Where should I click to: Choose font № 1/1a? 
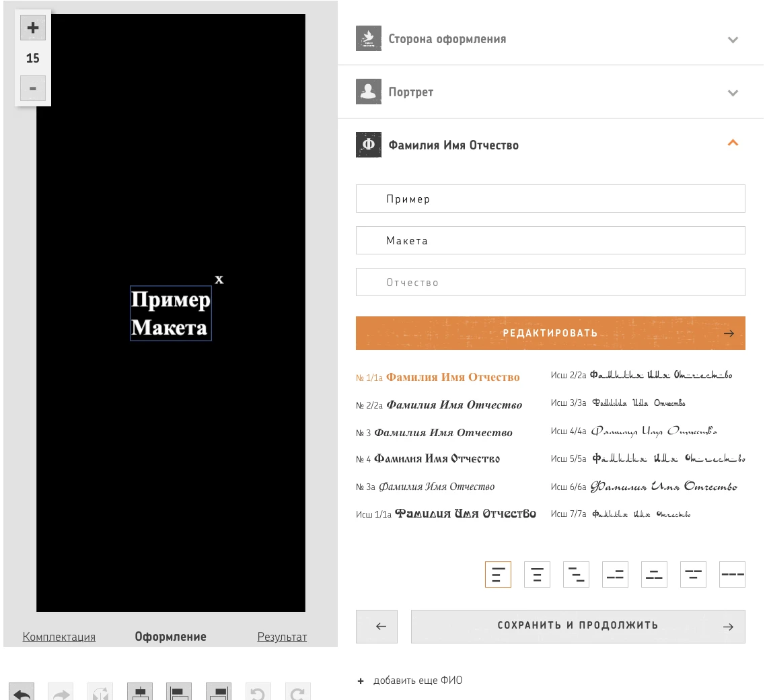pyautogui.click(x=438, y=378)
